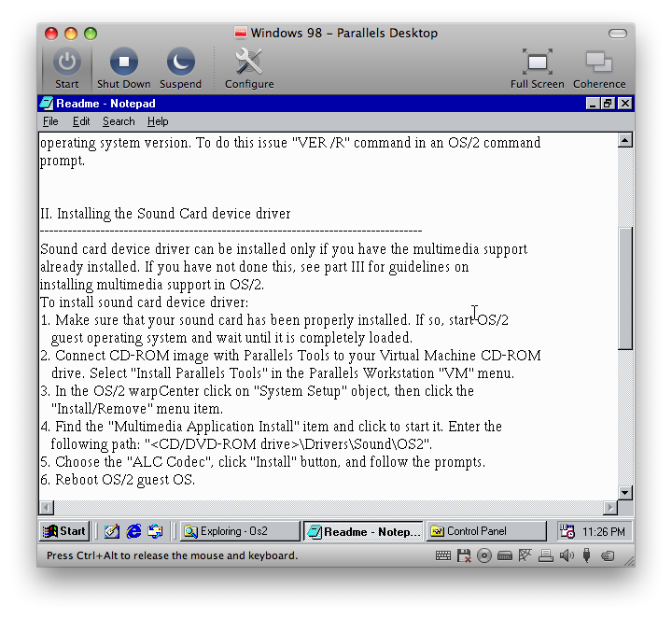Click the text 'installing multimedia support in OS/2.'
The width and height of the screenshot is (672, 618).
click(x=152, y=285)
